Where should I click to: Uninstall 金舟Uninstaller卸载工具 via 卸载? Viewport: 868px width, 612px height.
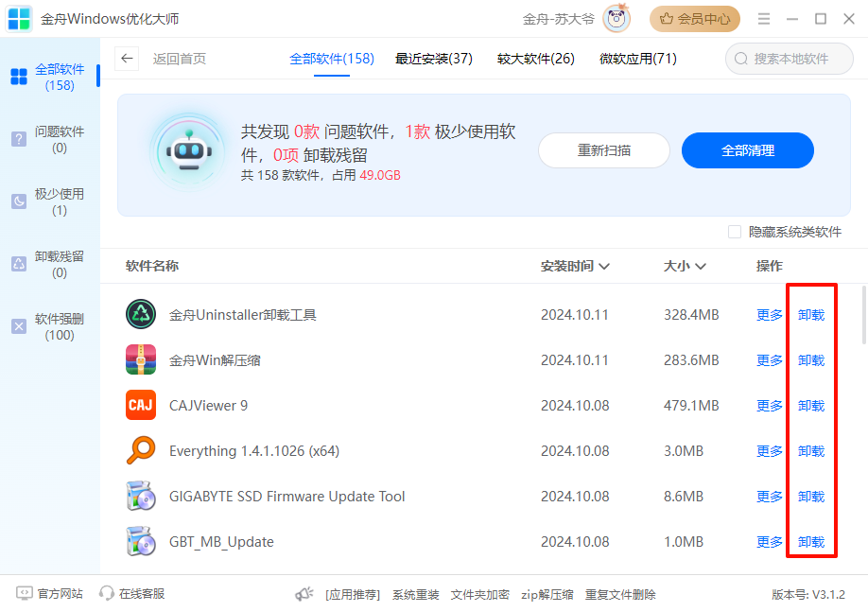pos(811,315)
